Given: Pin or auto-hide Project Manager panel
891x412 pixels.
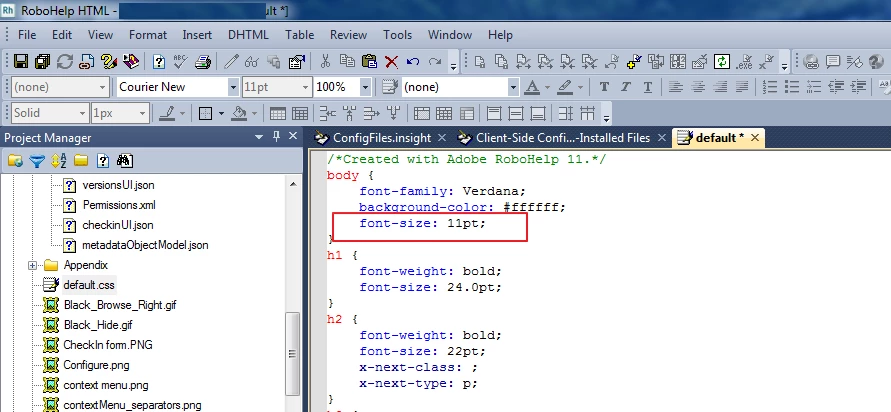Looking at the screenshot, I should point(277,136).
